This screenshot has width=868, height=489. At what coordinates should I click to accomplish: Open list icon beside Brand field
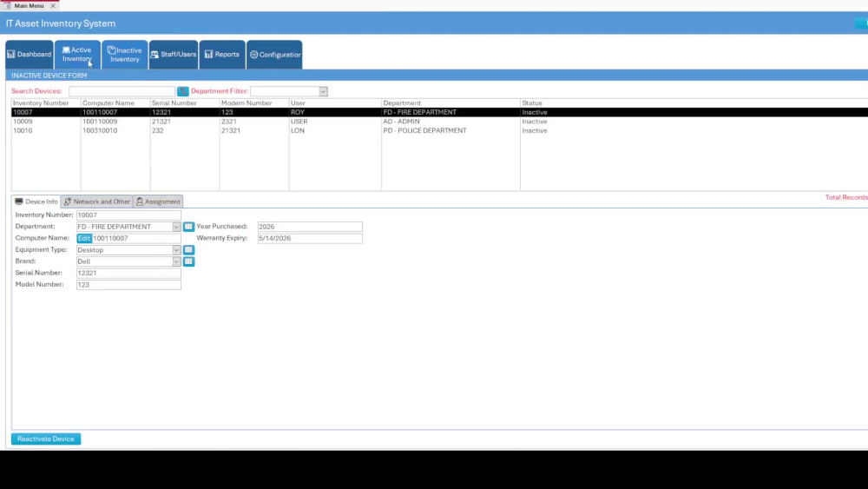point(188,261)
